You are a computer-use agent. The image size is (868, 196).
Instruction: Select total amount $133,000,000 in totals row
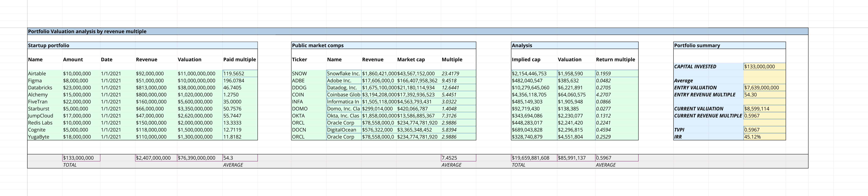click(x=81, y=158)
